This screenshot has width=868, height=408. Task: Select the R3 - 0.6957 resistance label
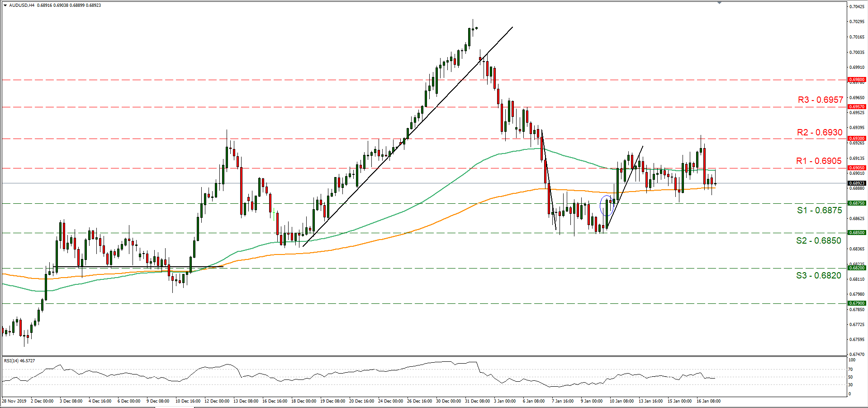pyautogui.click(x=820, y=100)
